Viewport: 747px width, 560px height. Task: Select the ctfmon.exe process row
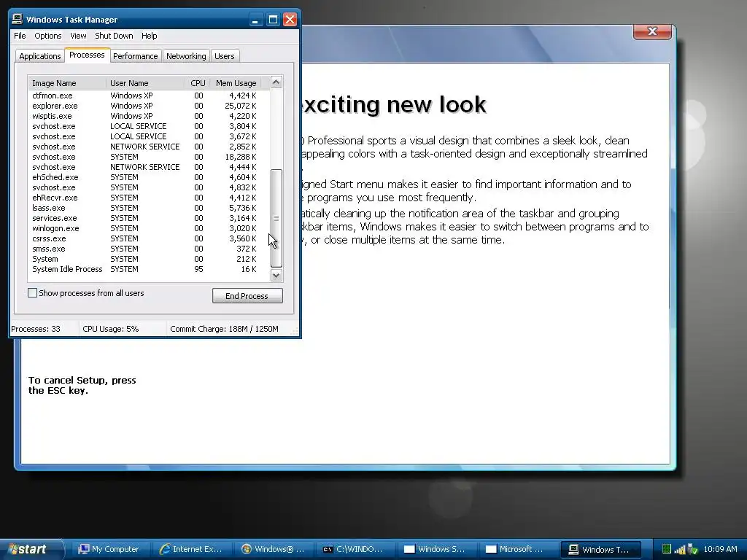(145, 96)
